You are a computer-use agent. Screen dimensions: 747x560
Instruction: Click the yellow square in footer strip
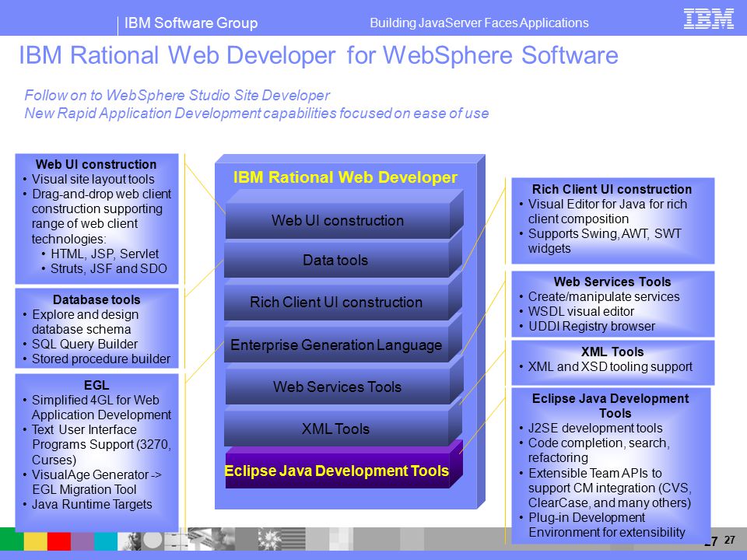tap(35, 541)
